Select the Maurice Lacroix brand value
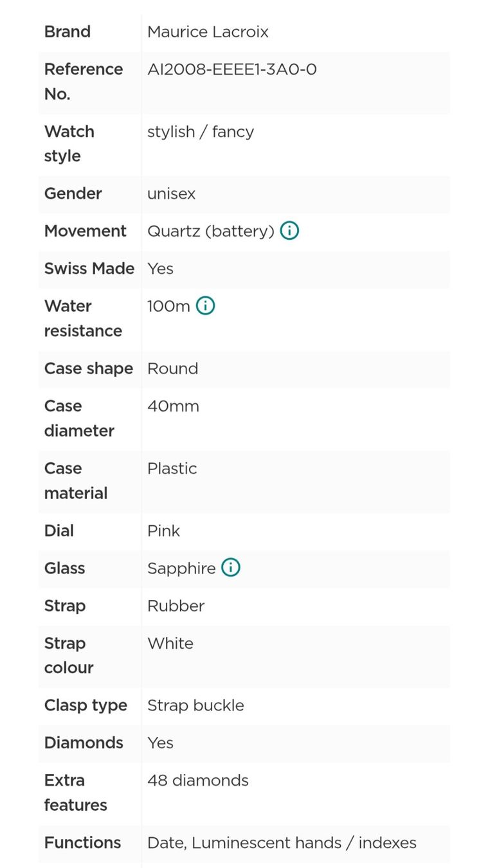The width and height of the screenshot is (488, 868). click(208, 32)
